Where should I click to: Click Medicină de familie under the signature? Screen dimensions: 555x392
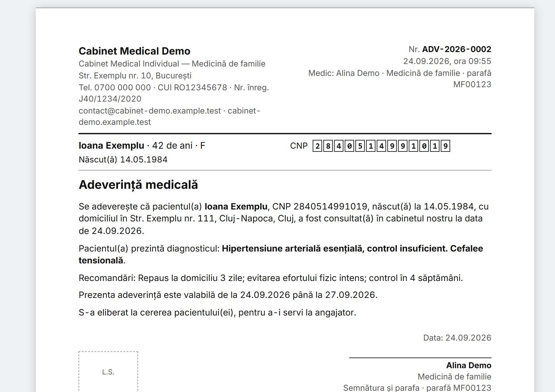pos(454,377)
